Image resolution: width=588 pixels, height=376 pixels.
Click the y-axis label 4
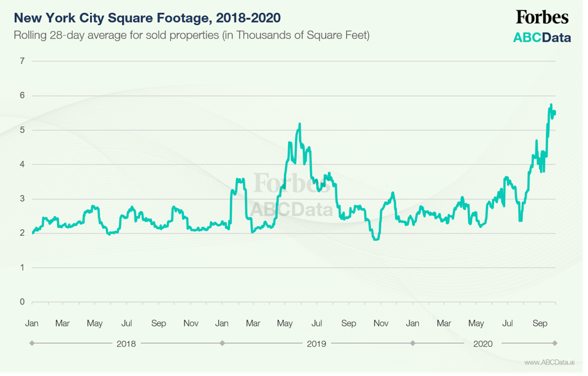coord(22,164)
